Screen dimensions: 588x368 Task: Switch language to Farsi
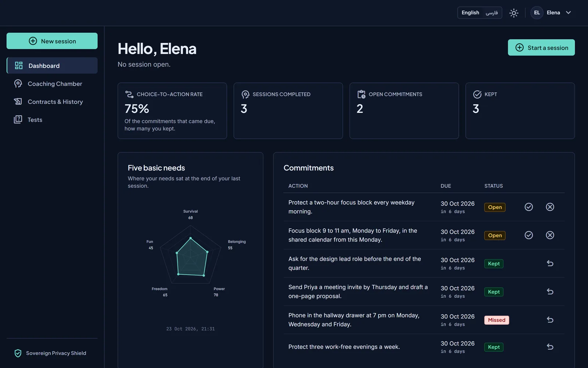(492, 13)
